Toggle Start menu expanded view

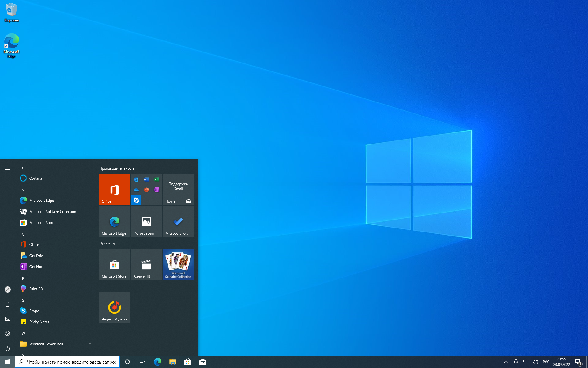coord(7,167)
